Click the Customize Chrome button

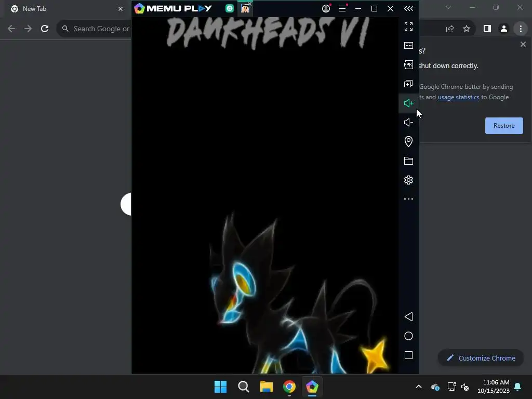coord(481,358)
